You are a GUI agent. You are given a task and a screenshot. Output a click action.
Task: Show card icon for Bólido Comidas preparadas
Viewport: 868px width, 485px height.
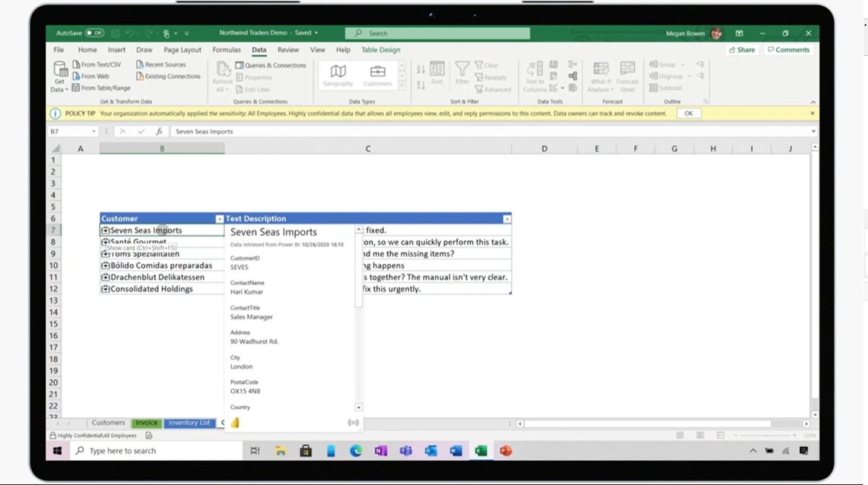coord(105,265)
